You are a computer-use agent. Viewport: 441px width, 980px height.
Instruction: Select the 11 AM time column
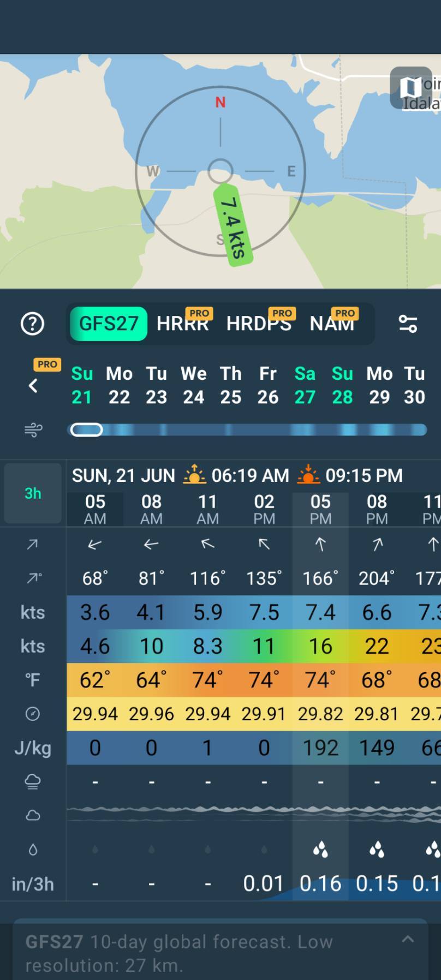(207, 509)
